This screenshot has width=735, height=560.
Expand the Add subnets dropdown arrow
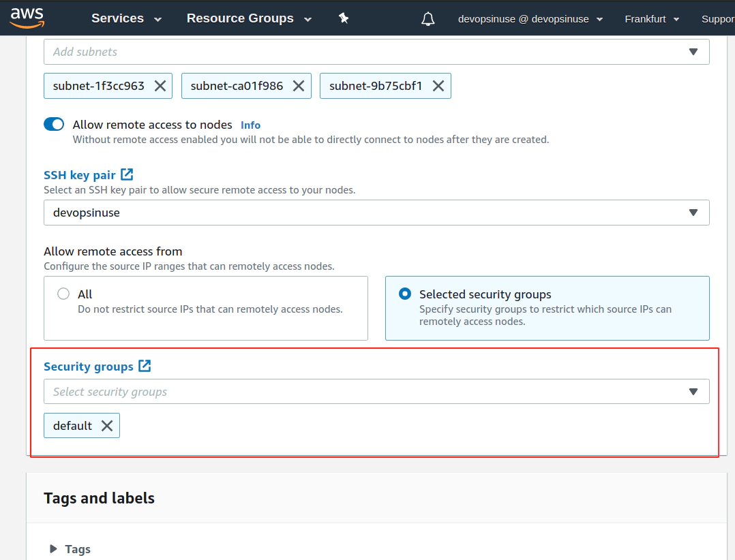pos(693,52)
